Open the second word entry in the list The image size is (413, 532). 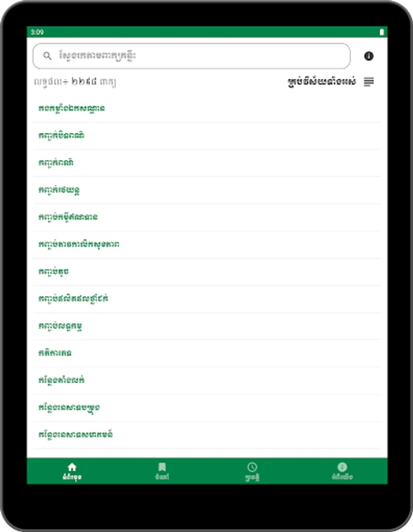(61, 135)
